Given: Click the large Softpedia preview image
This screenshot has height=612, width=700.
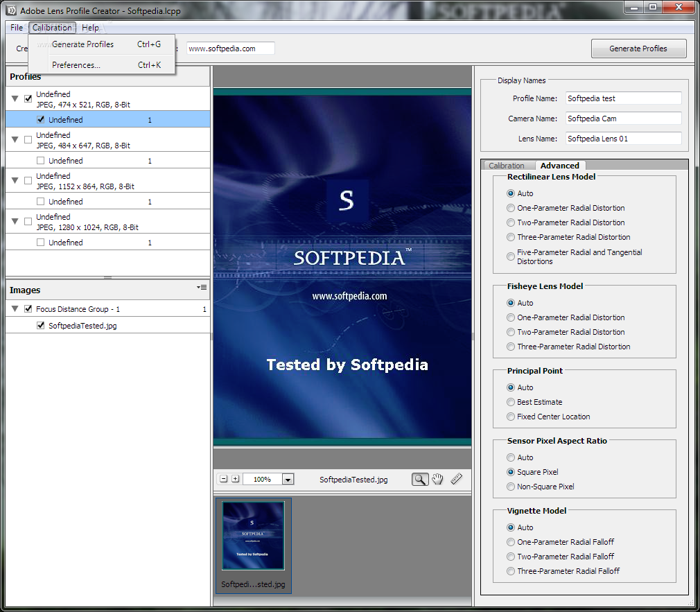Looking at the screenshot, I should pyautogui.click(x=342, y=267).
